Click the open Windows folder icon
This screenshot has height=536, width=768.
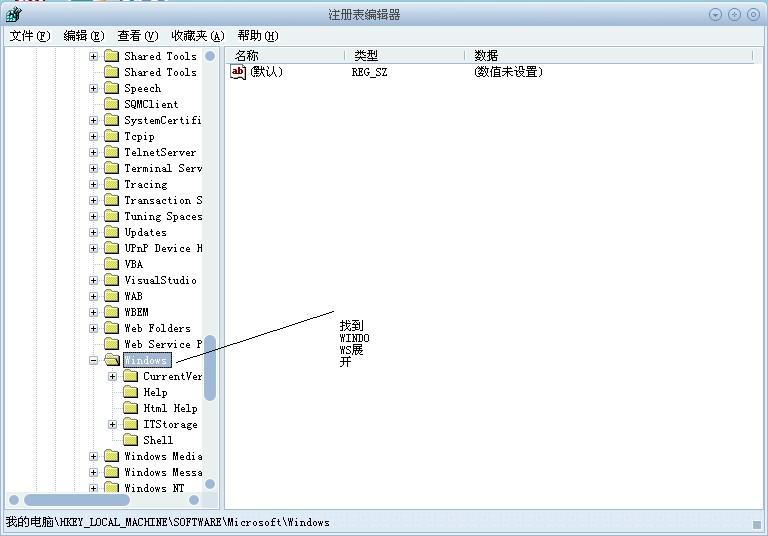[112, 360]
